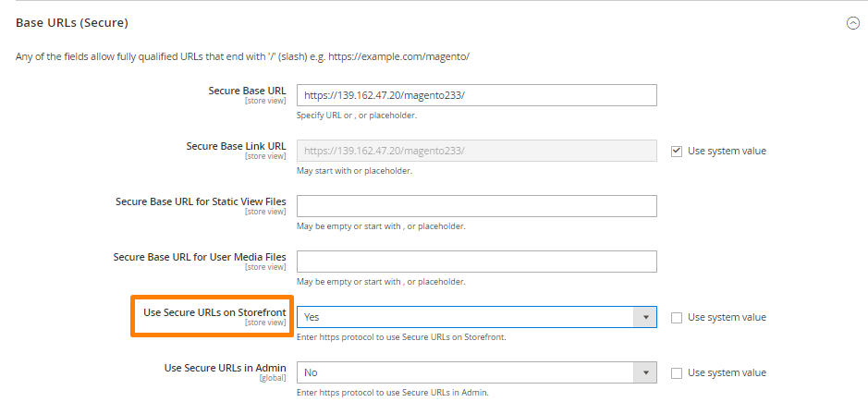868x402 pixels.
Task: Uncheck Use system value for Secure Base Link URL
Action: point(677,152)
